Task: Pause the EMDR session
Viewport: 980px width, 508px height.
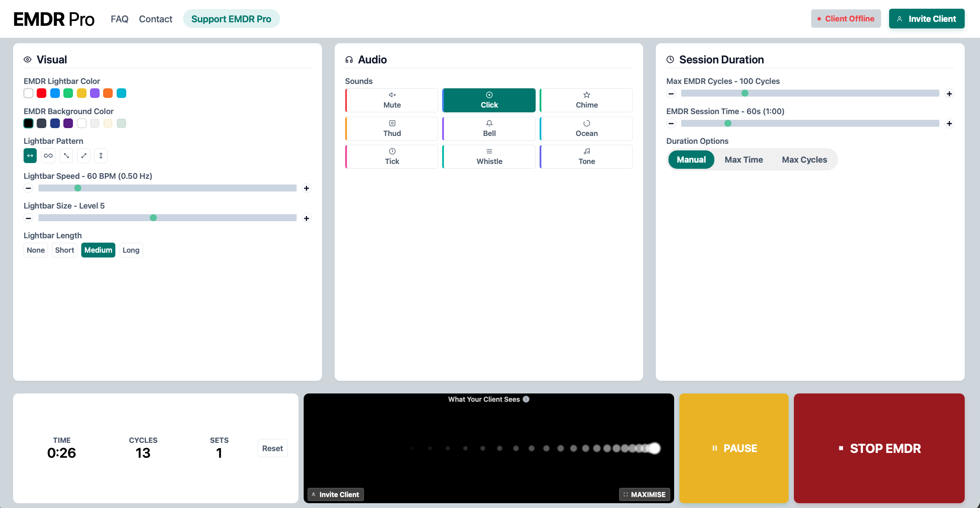Action: click(734, 448)
